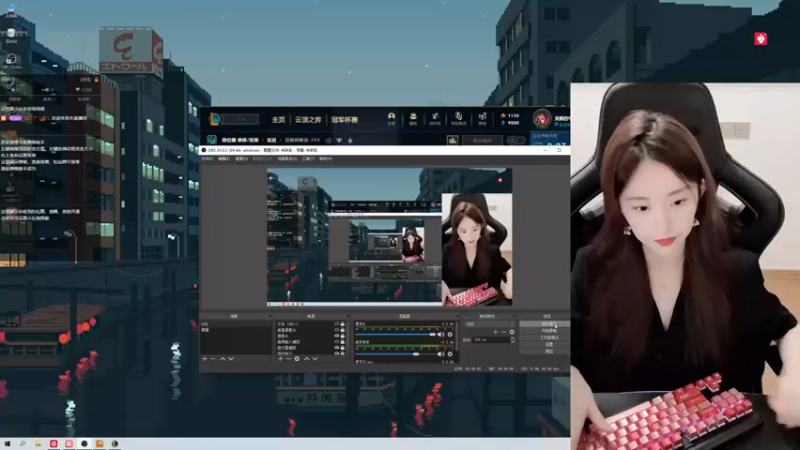
Task: Toggle visibility of the 视频输入捕获 source
Action: 336,342
